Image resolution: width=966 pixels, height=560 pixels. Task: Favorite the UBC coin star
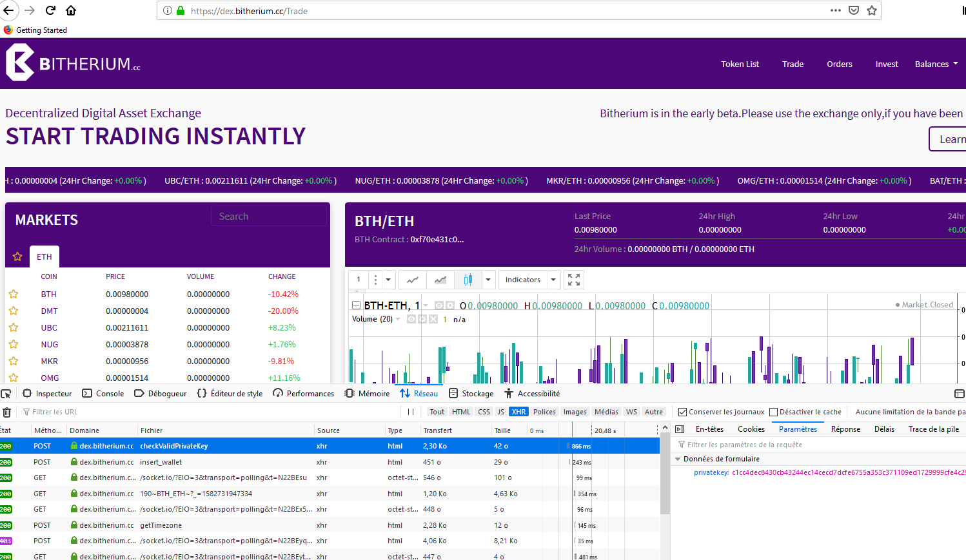click(x=14, y=327)
